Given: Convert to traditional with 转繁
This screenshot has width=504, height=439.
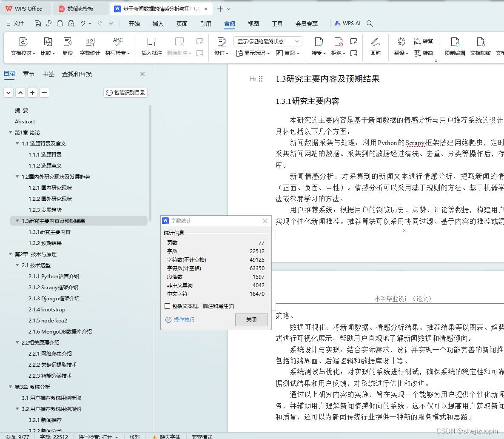Looking at the screenshot, I should click(x=423, y=41).
